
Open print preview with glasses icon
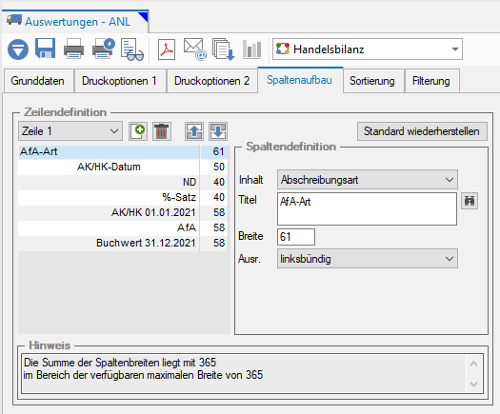132,49
